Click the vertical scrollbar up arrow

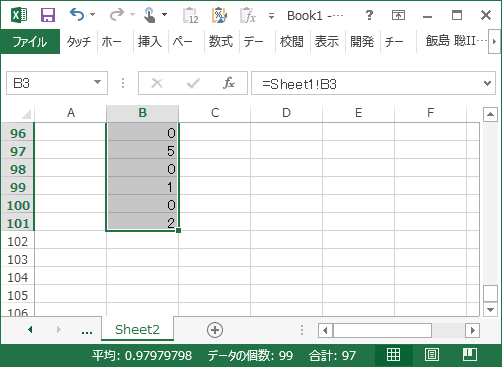click(x=490, y=114)
